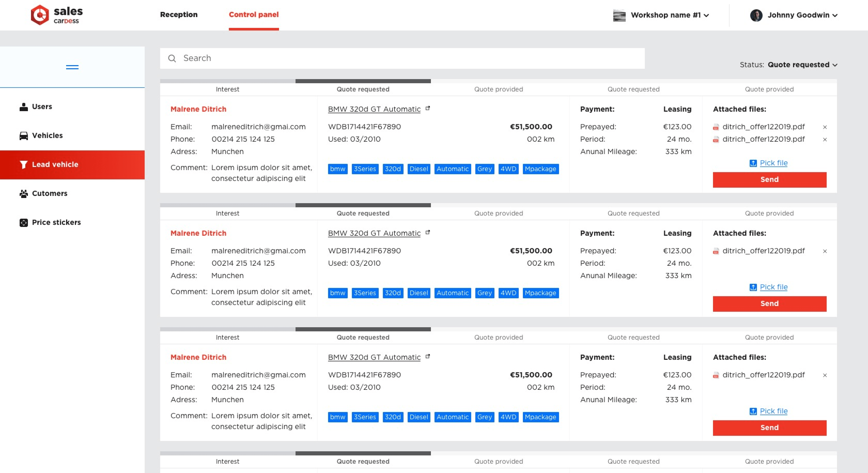Image resolution: width=868 pixels, height=473 pixels.
Task: Open Cutomers in the sidebar
Action: pyautogui.click(x=72, y=194)
